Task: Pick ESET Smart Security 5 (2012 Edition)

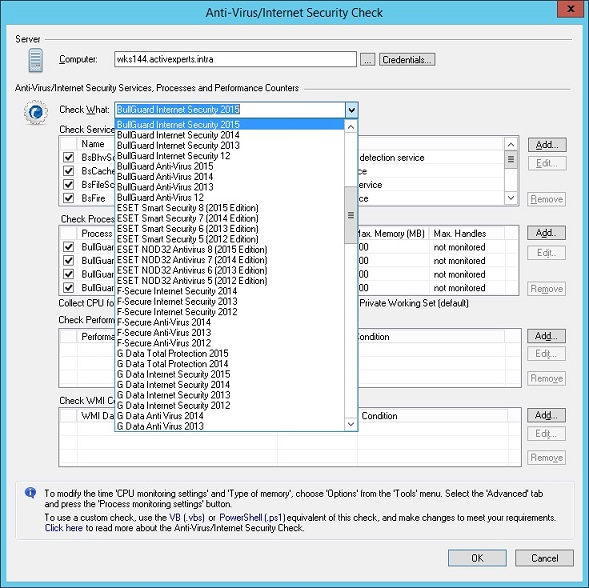Action: (230, 239)
